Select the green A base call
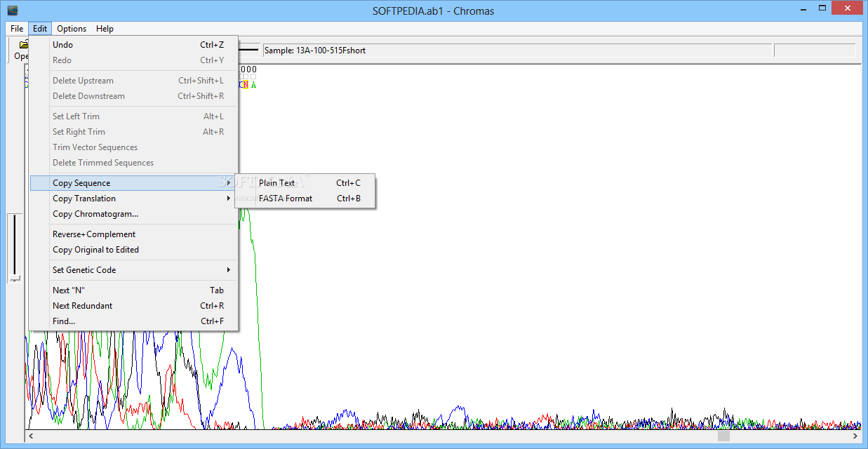 [253, 85]
